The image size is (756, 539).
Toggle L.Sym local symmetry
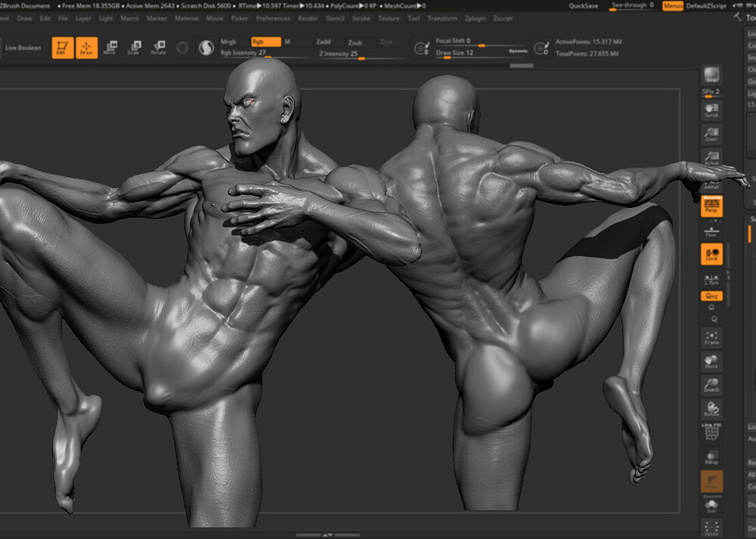point(711,279)
